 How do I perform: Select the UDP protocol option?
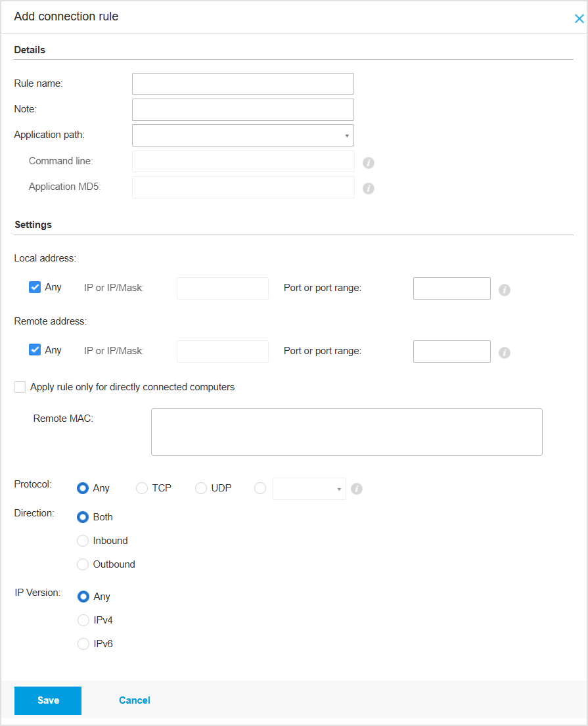(201, 488)
